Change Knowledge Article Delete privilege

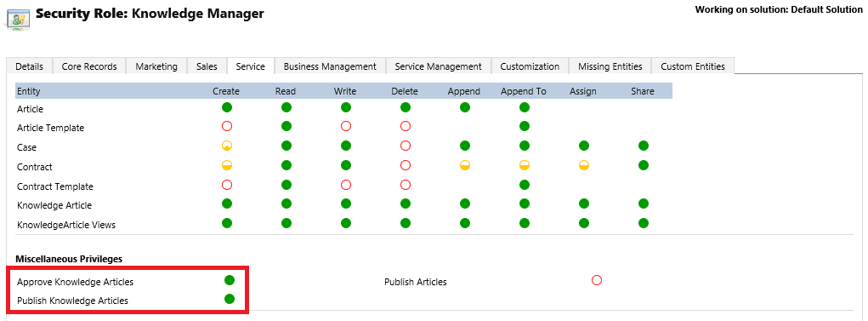click(406, 203)
